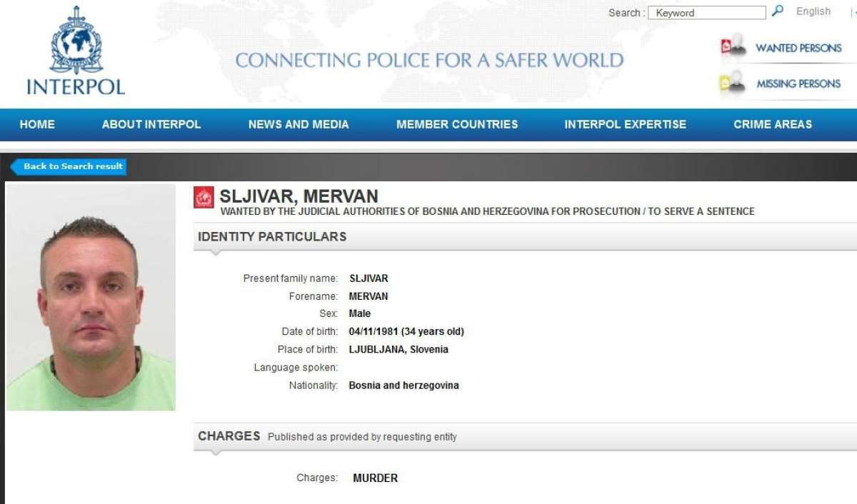Click Back to Search result button

point(69,166)
